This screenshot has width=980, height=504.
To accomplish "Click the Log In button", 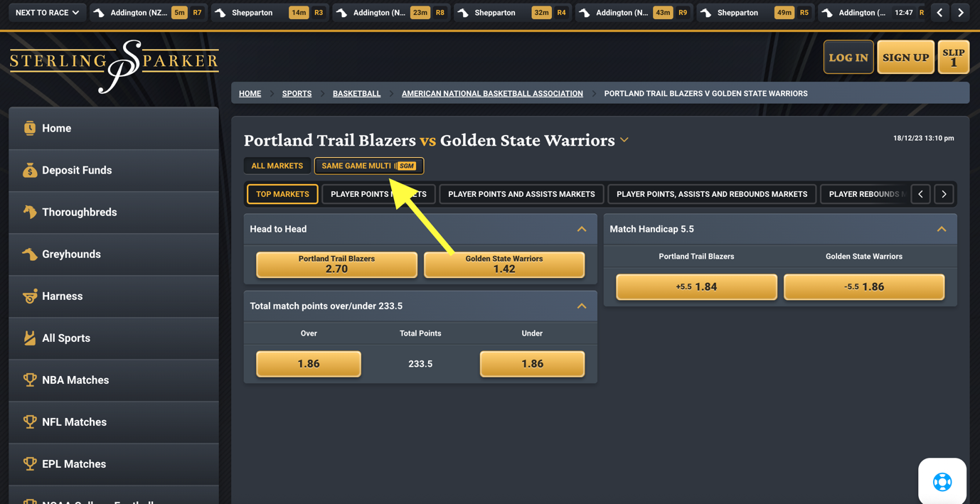I will pyautogui.click(x=848, y=57).
